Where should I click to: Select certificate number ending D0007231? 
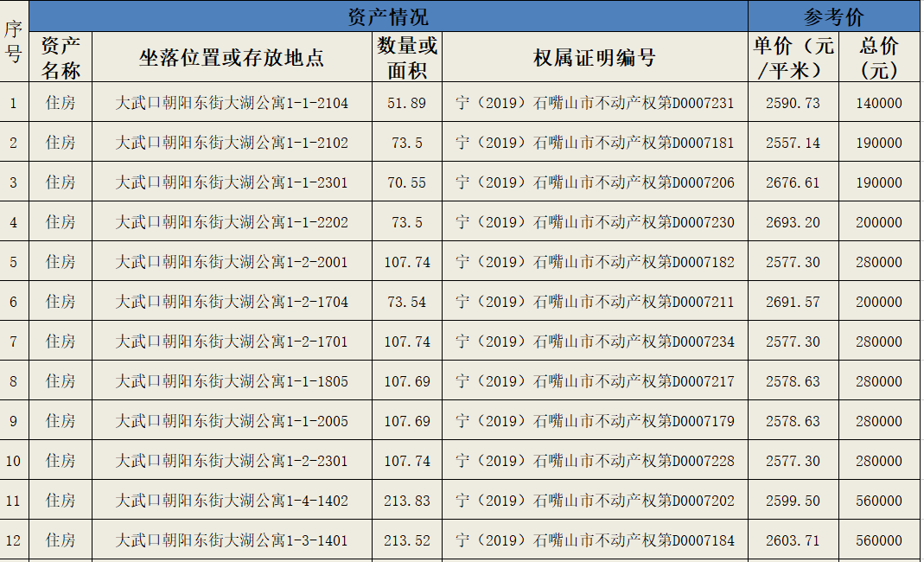pyautogui.click(x=595, y=103)
